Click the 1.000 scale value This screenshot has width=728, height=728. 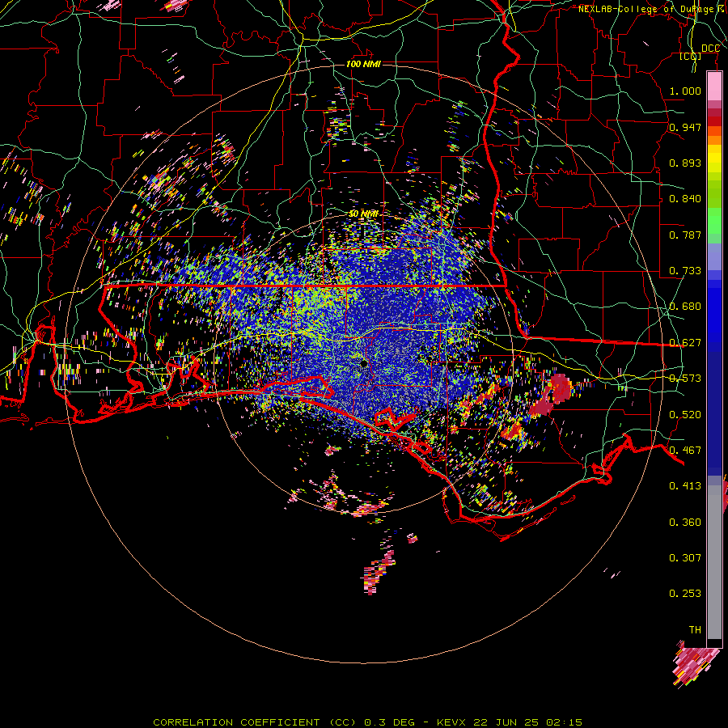[685, 91]
